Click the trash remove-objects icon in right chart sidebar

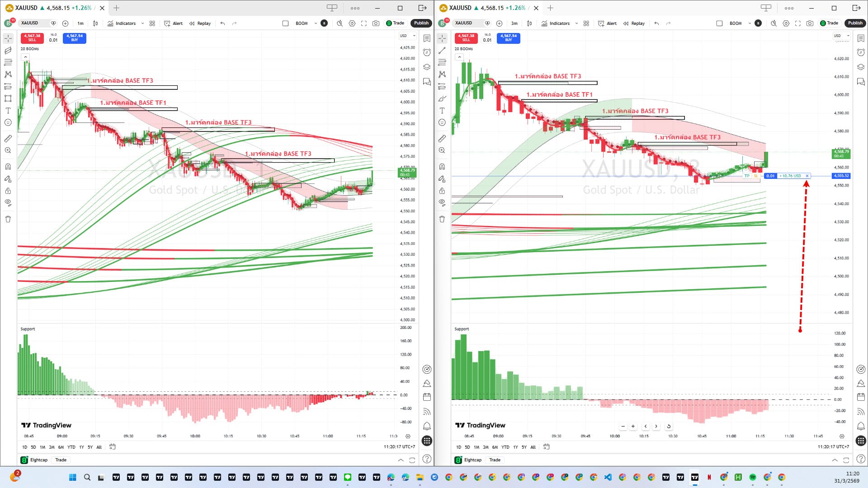pos(442,219)
